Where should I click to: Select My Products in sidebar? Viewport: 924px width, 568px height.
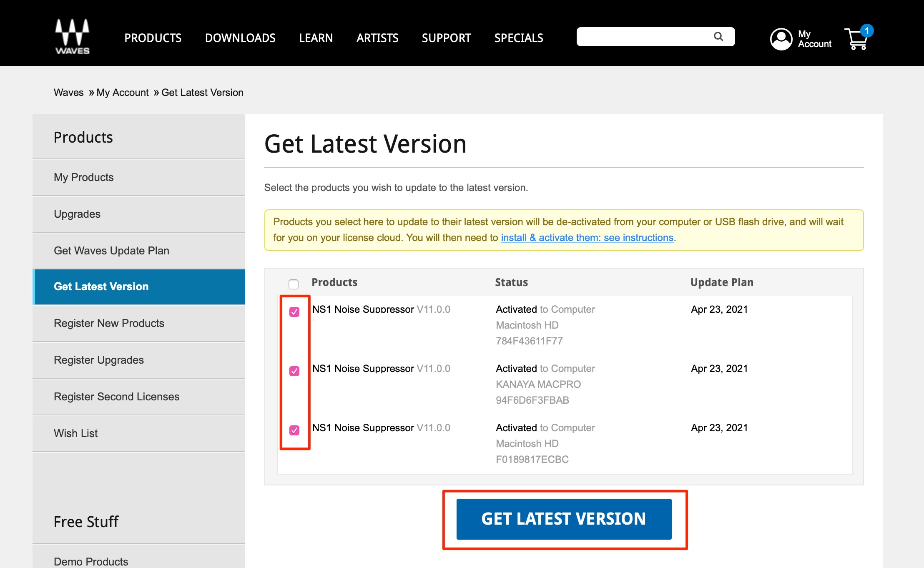tap(139, 177)
